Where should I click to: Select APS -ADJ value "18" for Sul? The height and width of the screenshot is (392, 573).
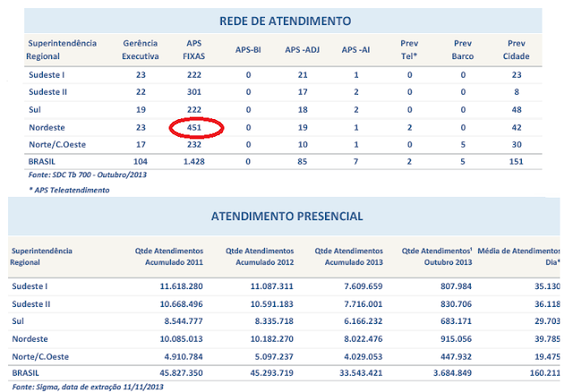tap(303, 109)
